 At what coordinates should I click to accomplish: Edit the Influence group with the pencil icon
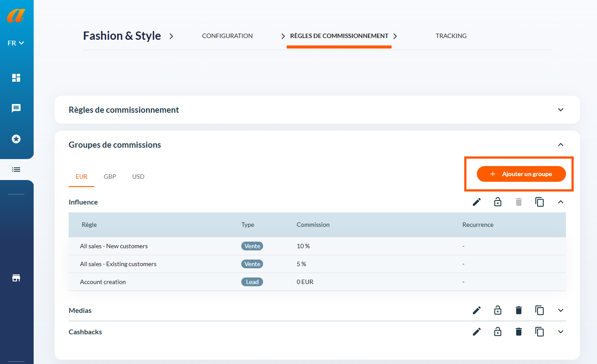pos(477,202)
